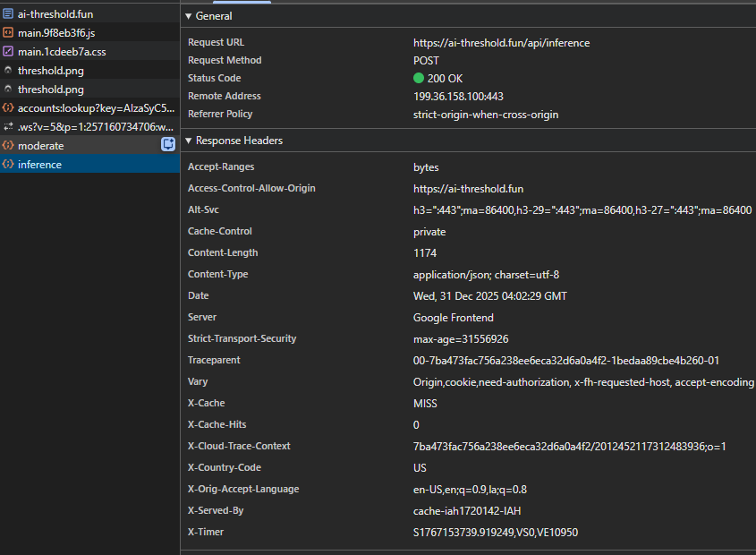Click the Traceparent header name

214,360
